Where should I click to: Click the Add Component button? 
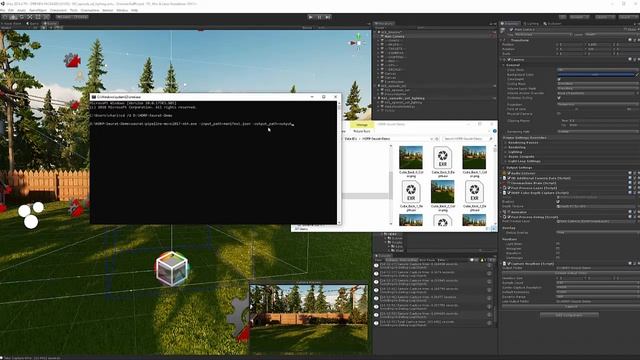(569, 315)
